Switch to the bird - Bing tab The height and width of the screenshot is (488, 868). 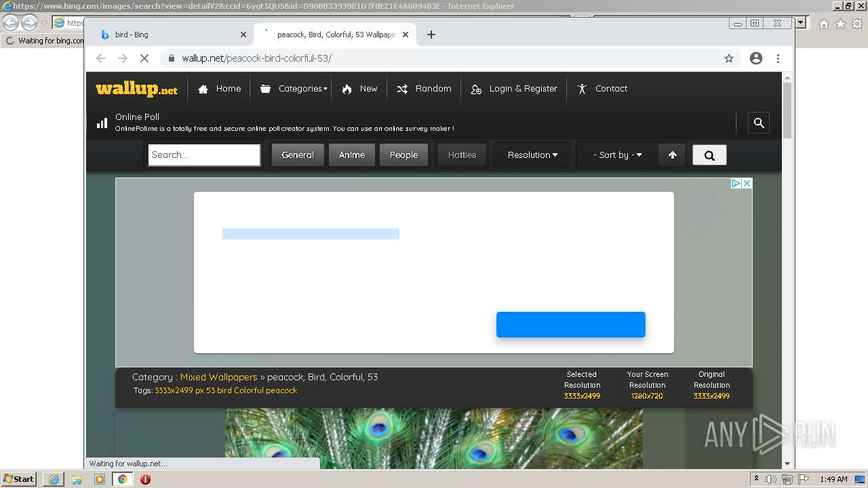[170, 35]
